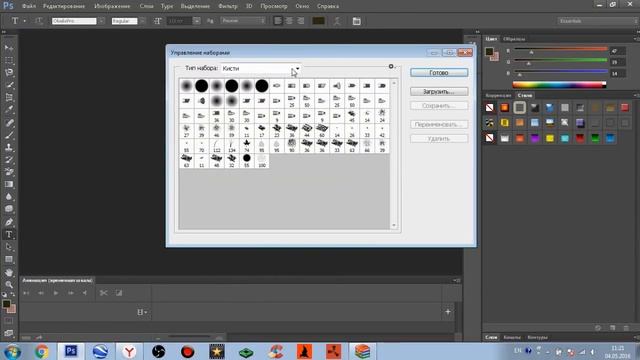Screen dimensions: 640x360
Task: Open the Фильтр menu
Action: [x=228, y=6]
